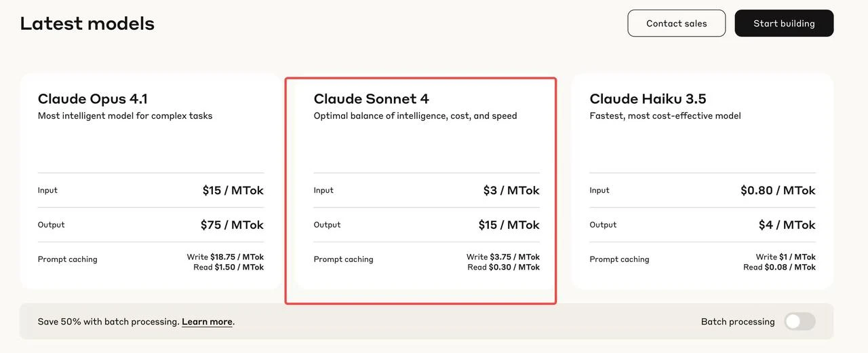This screenshot has width=868, height=353.
Task: Click Haiku 3.5 input price $0.80 / MTok
Action: (778, 191)
